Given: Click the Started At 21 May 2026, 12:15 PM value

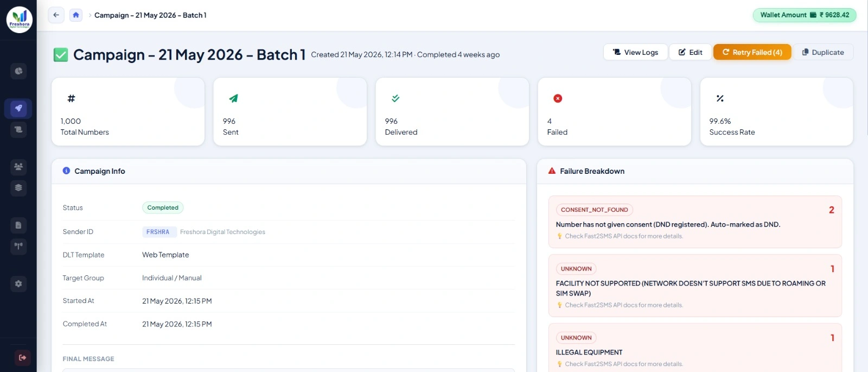Looking at the screenshot, I should pyautogui.click(x=177, y=301).
